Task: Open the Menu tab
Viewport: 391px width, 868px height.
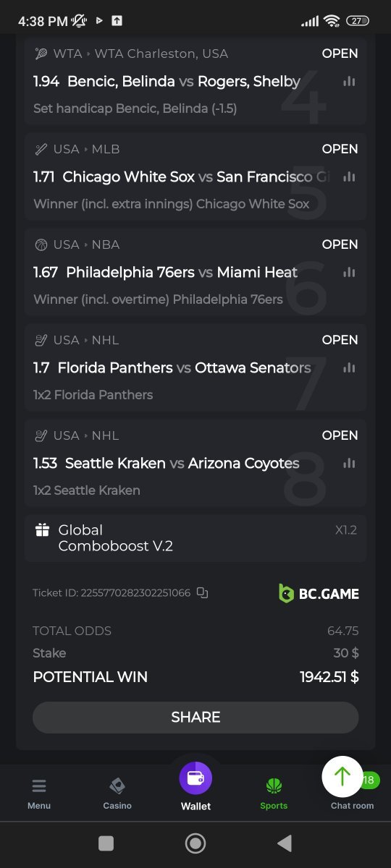Action: [39, 793]
